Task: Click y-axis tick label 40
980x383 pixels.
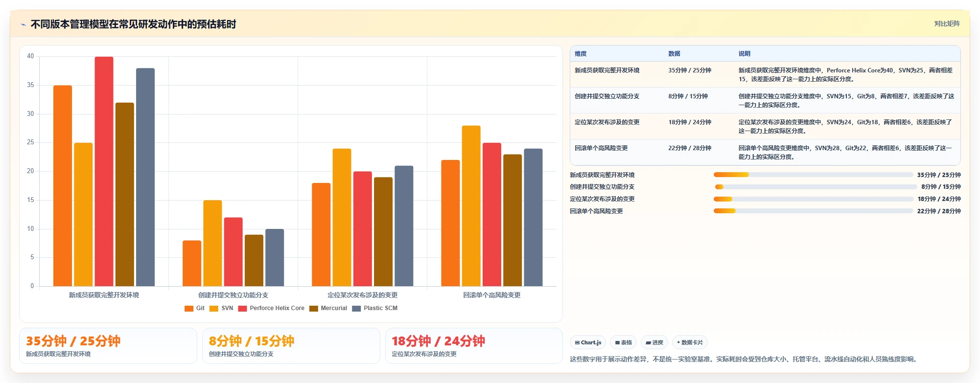Action: point(30,56)
